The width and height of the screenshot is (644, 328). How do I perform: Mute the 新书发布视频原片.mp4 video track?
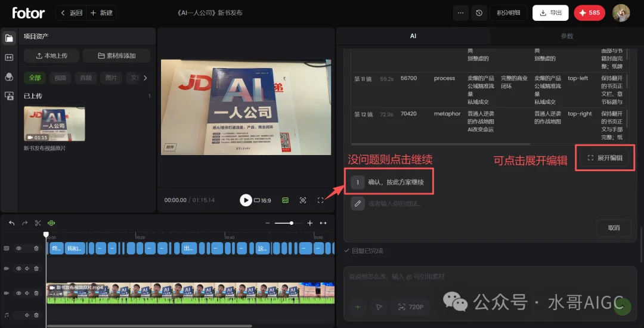pyautogui.click(x=27, y=293)
